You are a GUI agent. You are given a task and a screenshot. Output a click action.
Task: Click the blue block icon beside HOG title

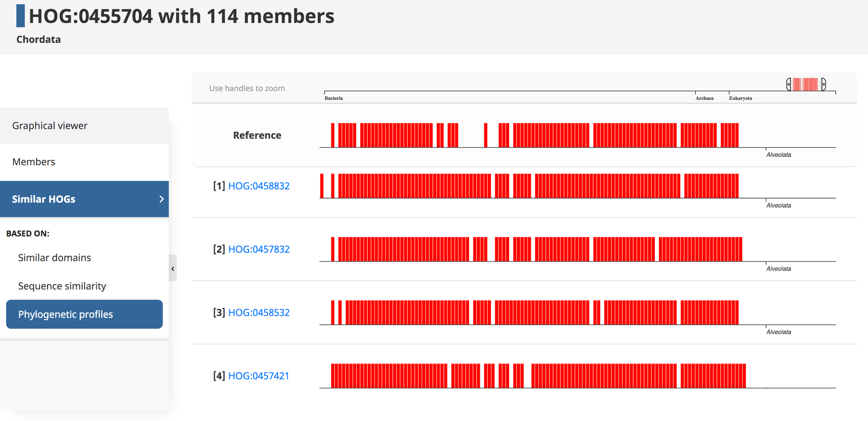(x=20, y=16)
